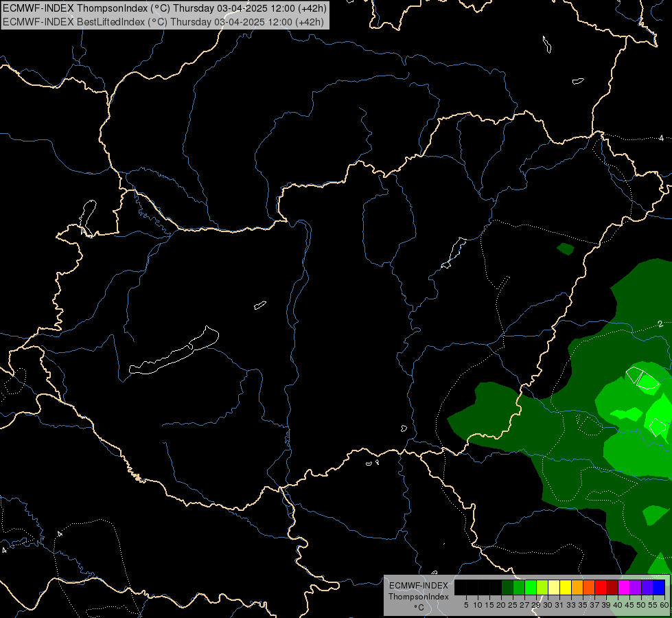Click the BestLiftedIndex title line at top

click(163, 22)
